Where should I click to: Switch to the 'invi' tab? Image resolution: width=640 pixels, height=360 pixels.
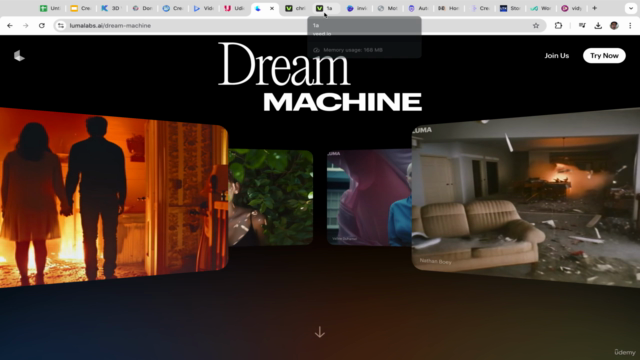click(x=357, y=8)
